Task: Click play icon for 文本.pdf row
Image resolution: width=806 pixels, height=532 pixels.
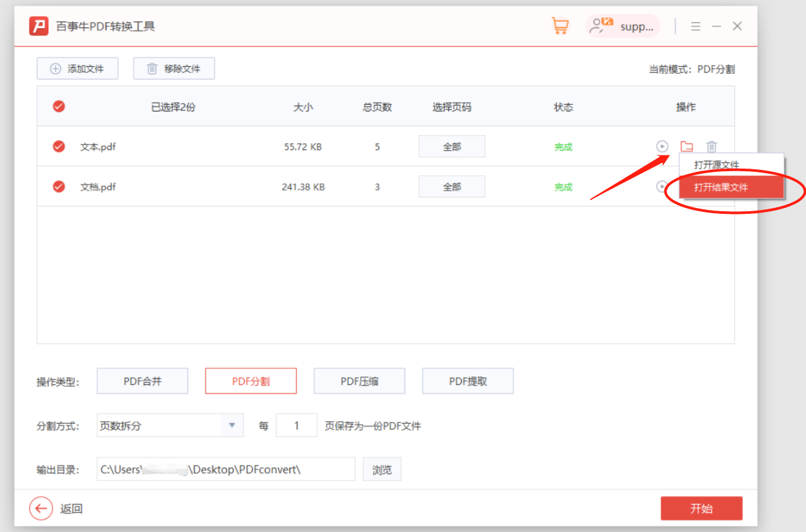Action: click(662, 146)
